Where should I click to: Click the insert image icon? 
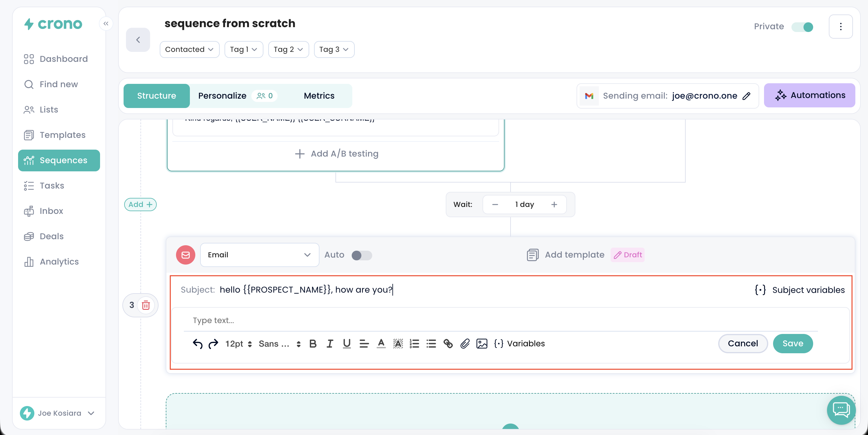pyautogui.click(x=482, y=344)
